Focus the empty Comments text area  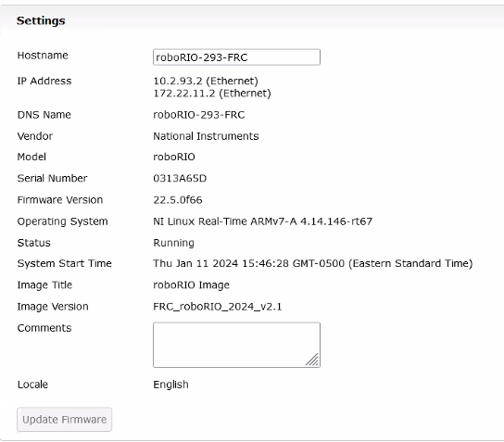click(x=236, y=345)
